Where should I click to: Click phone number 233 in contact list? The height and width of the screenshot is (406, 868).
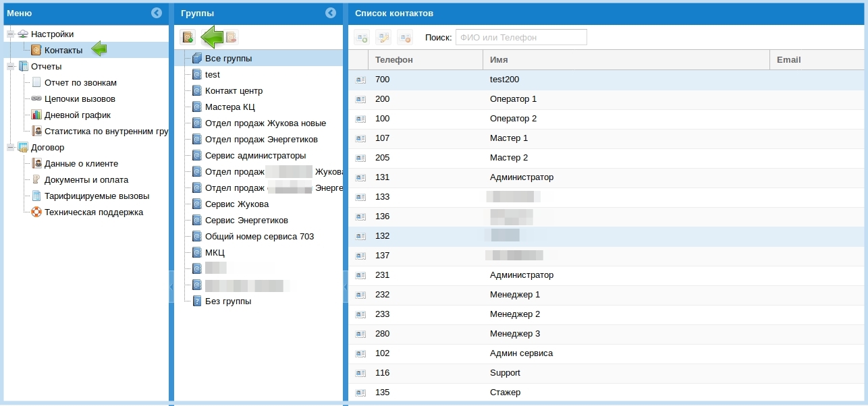tap(383, 314)
